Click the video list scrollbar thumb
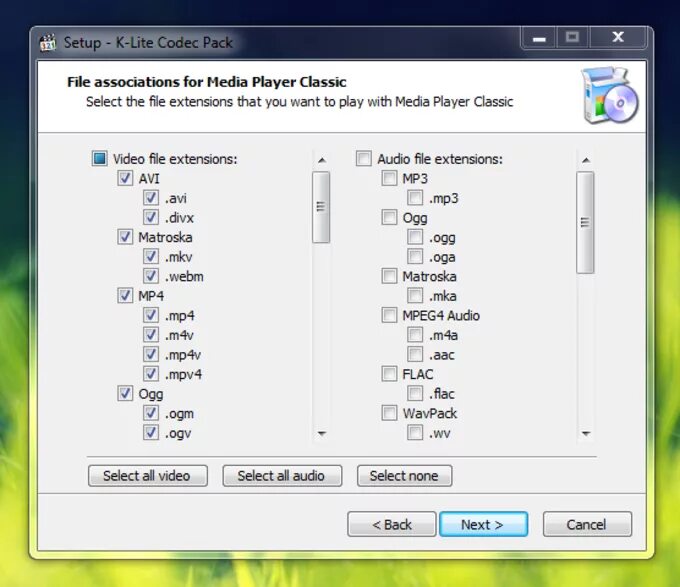The height and width of the screenshot is (587, 680). [x=321, y=207]
